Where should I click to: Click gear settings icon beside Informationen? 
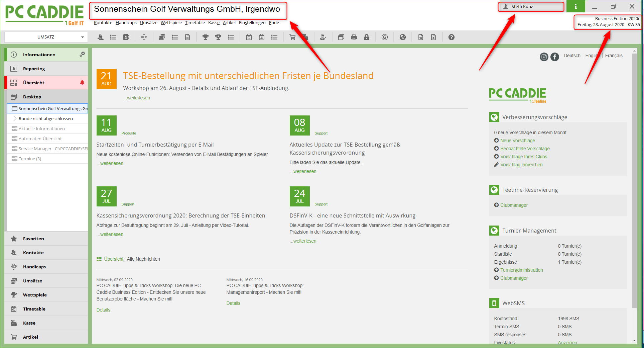82,54
